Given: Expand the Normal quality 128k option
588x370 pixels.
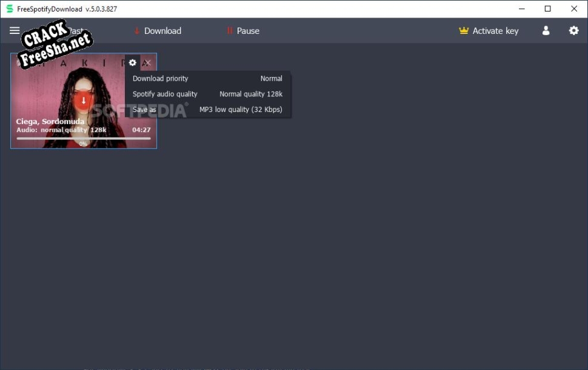Looking at the screenshot, I should point(250,94).
